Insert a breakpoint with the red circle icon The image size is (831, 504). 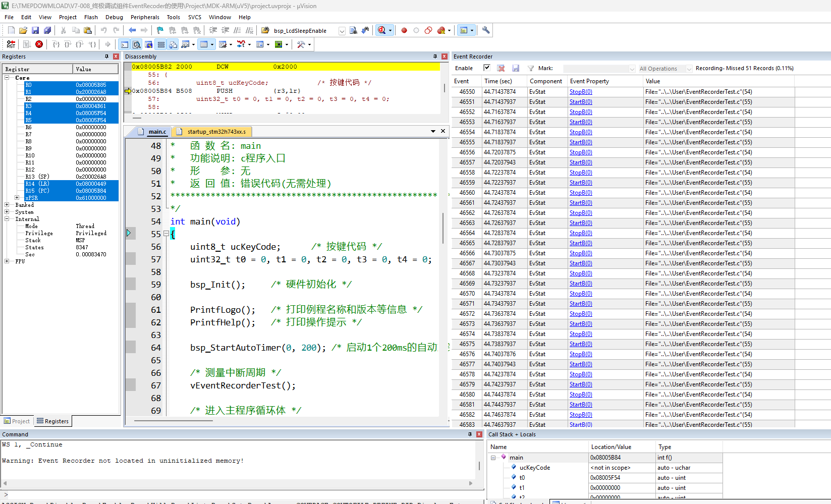tap(404, 30)
